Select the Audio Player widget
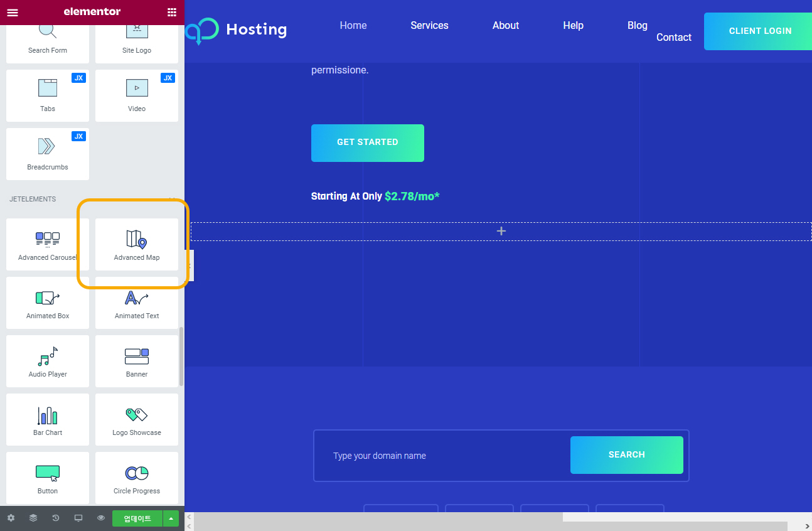Viewport: 812px width, 531px height. (47, 361)
